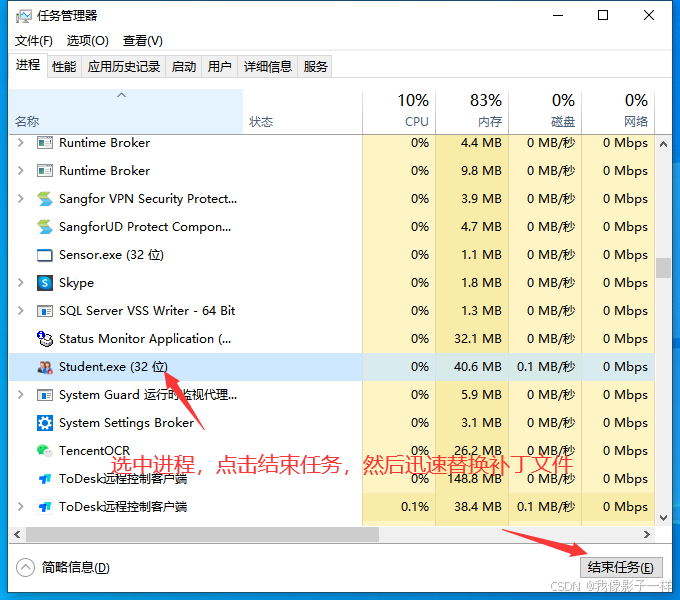This screenshot has width=680, height=600.
Task: Click the horizontal scrollbar right arrow
Action: pyautogui.click(x=647, y=535)
